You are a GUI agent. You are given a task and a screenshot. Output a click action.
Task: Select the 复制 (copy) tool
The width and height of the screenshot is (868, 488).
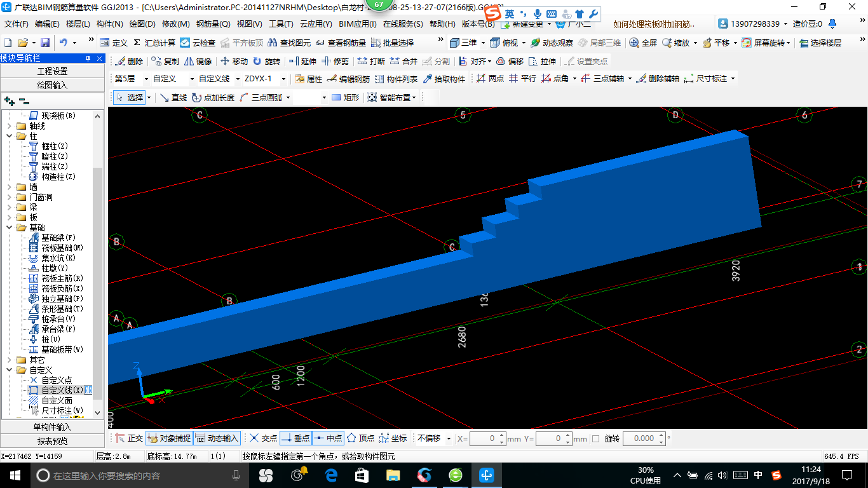pyautogui.click(x=165, y=62)
